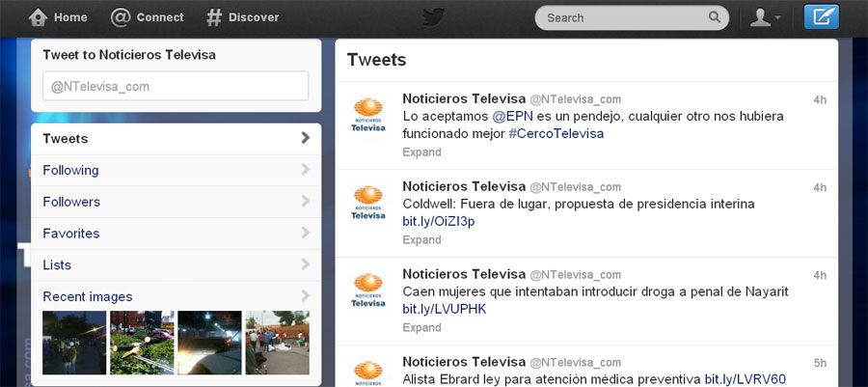
Task: Open the Discover hashtag tab
Action: [214, 17]
